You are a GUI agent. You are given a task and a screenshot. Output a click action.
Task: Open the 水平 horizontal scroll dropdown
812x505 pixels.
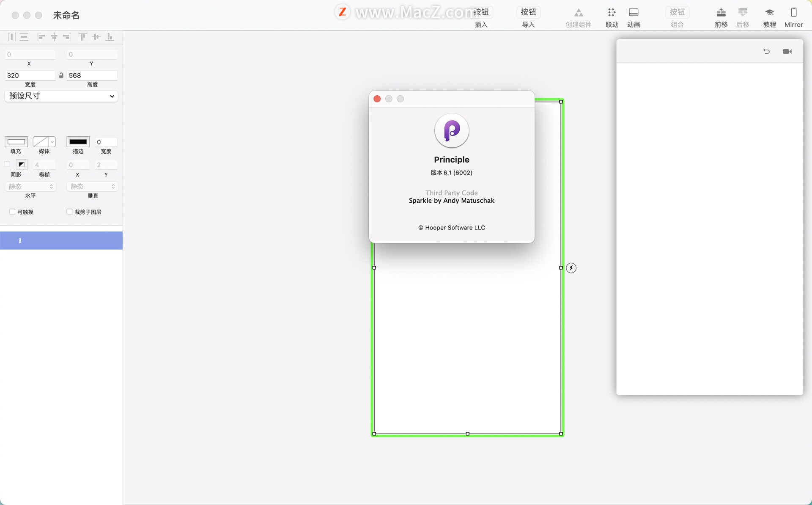click(x=30, y=186)
